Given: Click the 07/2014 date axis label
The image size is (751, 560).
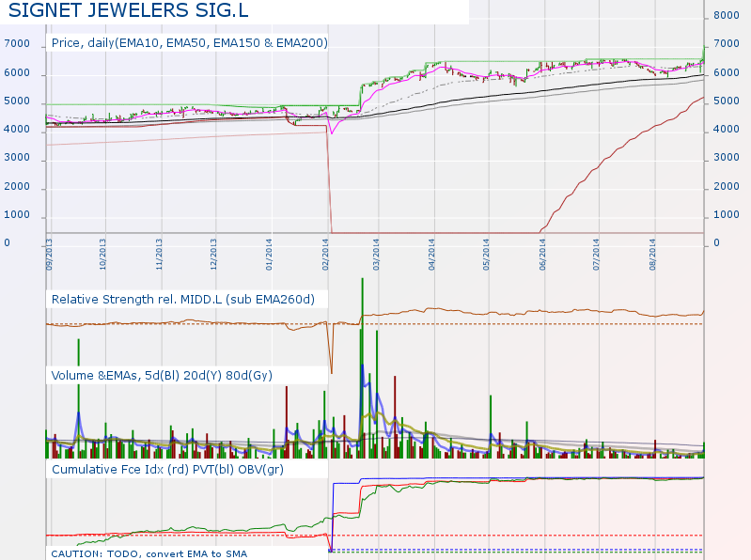Looking at the screenshot, I should click(596, 255).
